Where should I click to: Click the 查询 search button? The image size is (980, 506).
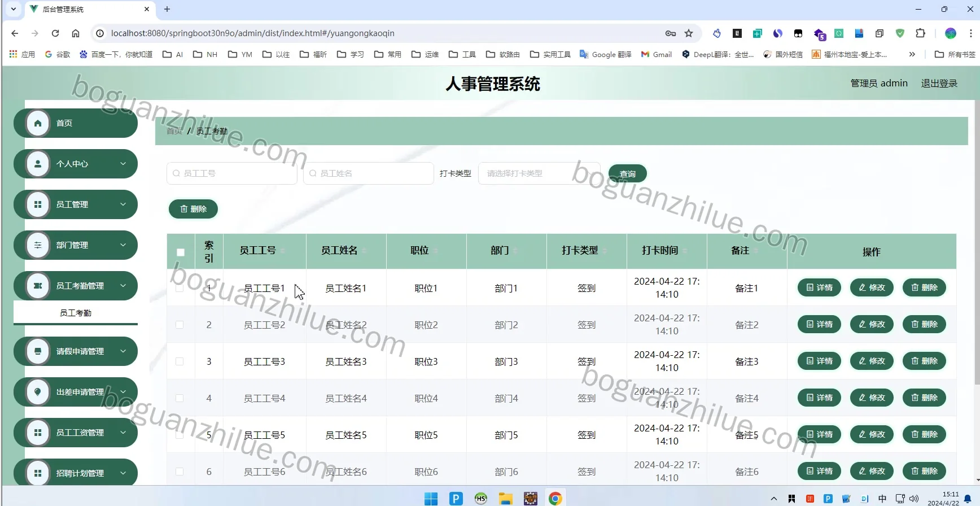[x=628, y=174]
